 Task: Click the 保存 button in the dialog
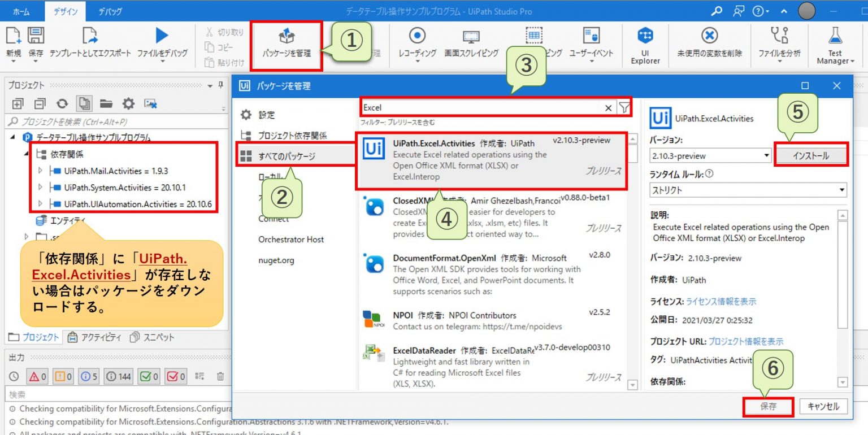coord(769,406)
